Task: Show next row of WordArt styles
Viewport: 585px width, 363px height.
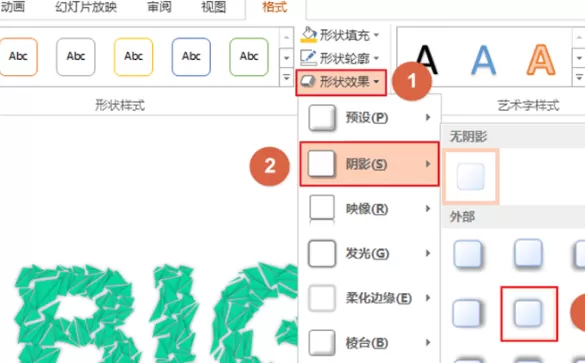Action: (x=579, y=58)
